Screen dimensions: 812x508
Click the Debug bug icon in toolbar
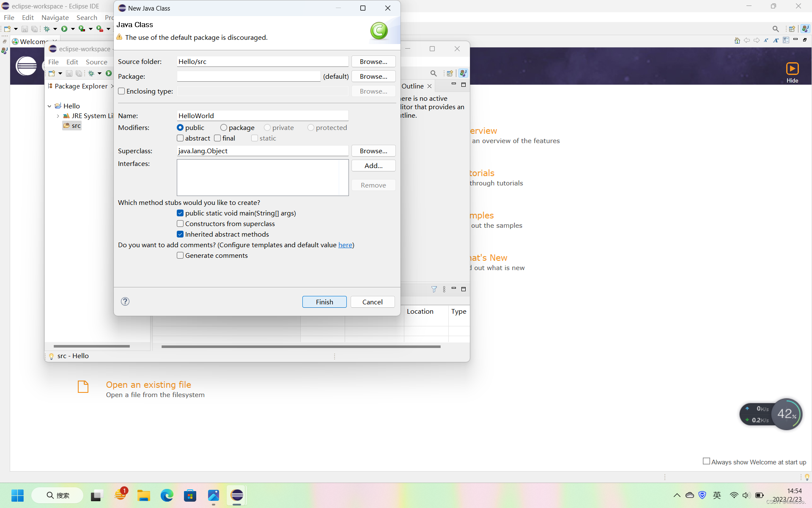pyautogui.click(x=47, y=29)
